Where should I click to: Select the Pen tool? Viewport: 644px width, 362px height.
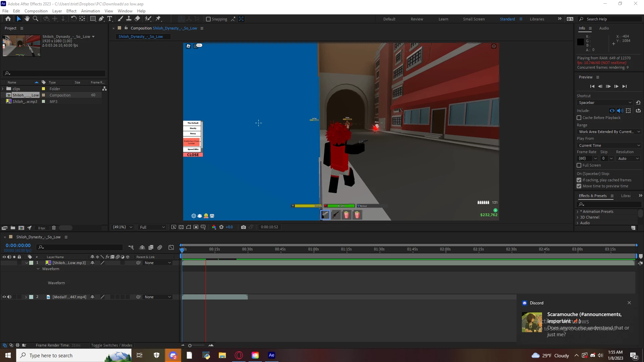coord(101,19)
